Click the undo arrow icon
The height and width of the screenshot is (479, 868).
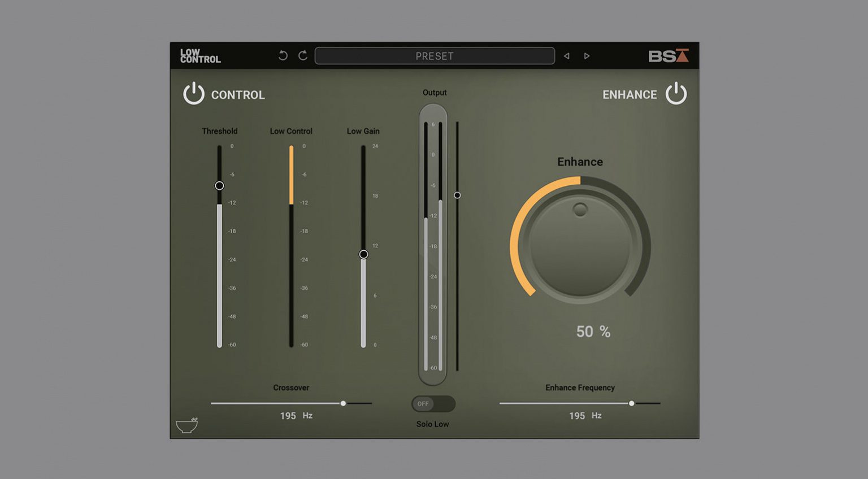[x=283, y=55]
